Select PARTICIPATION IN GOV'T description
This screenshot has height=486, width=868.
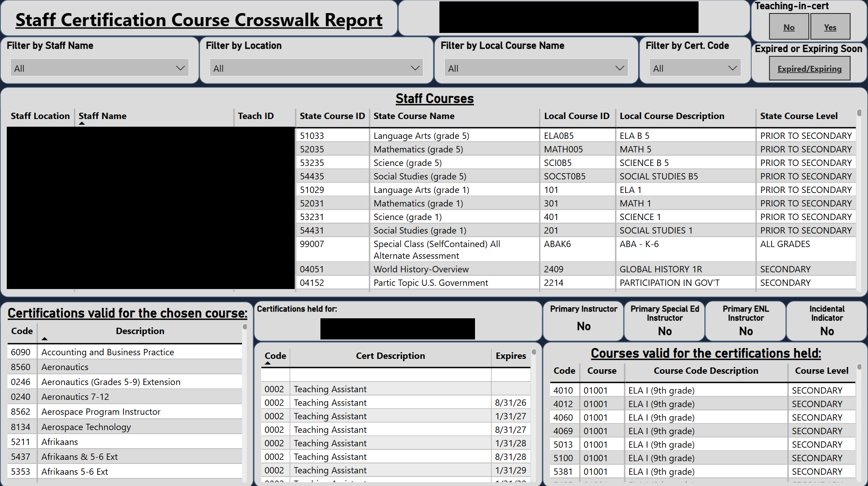tap(669, 283)
